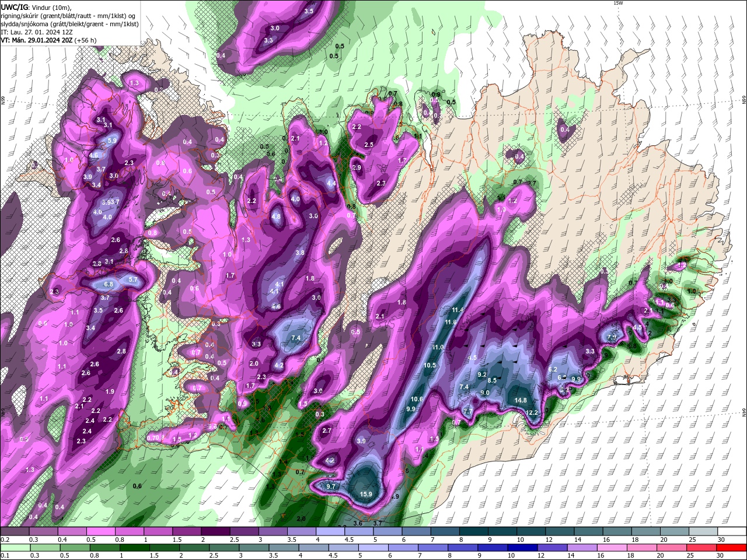747x560 pixels.
Task: Click the 11.6 precipitation value
Action: (451, 322)
